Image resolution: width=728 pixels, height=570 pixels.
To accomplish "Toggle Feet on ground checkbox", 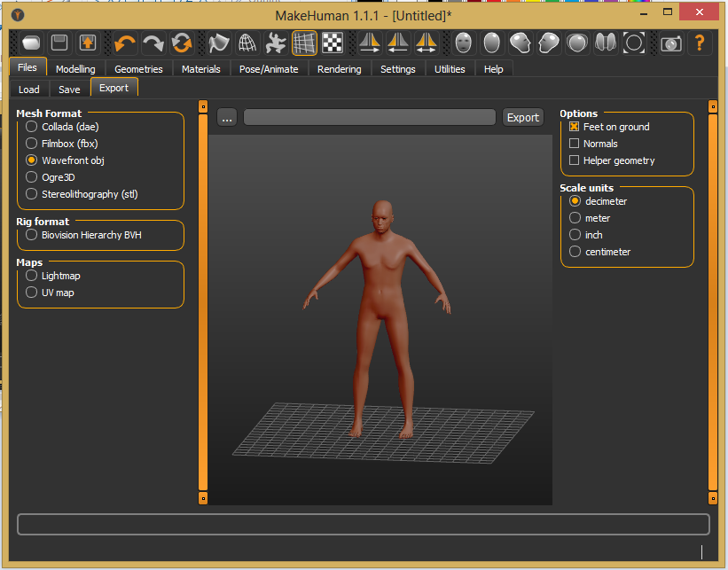I will coord(609,127).
